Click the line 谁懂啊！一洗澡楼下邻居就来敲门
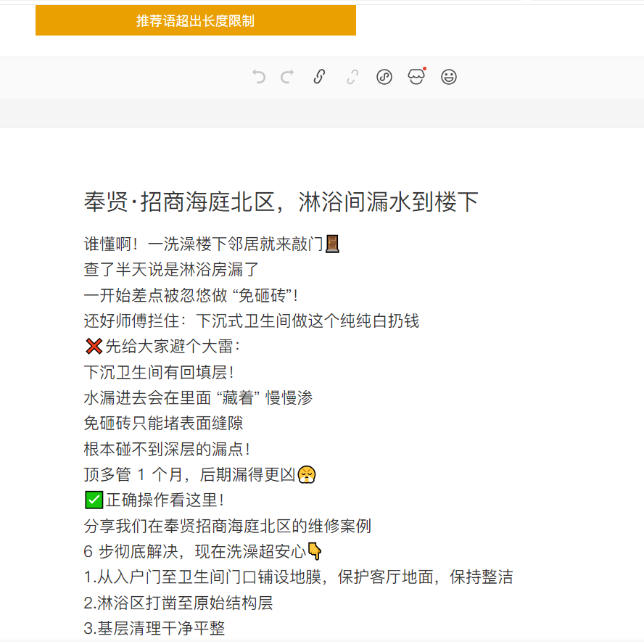The height and width of the screenshot is (644, 644). (x=212, y=244)
